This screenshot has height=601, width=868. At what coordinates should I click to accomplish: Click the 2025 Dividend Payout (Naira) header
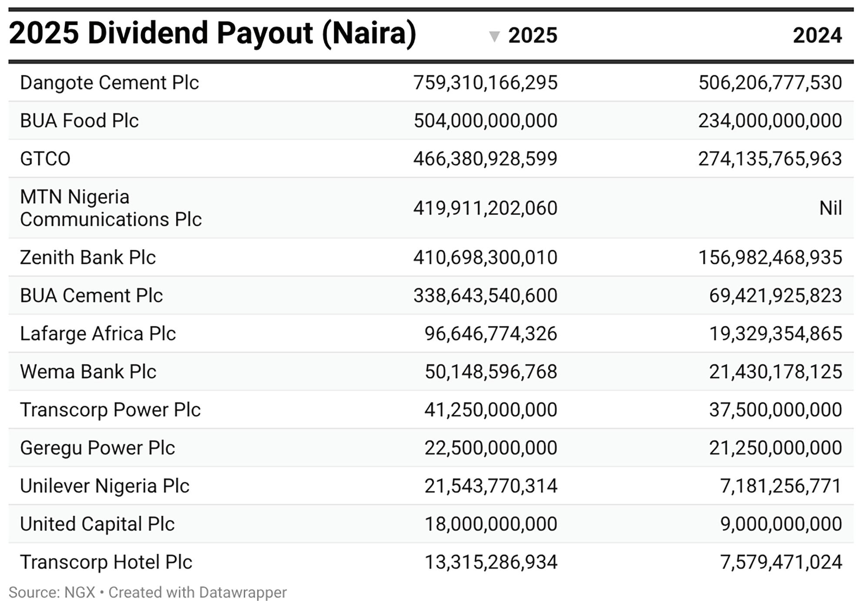point(212,34)
